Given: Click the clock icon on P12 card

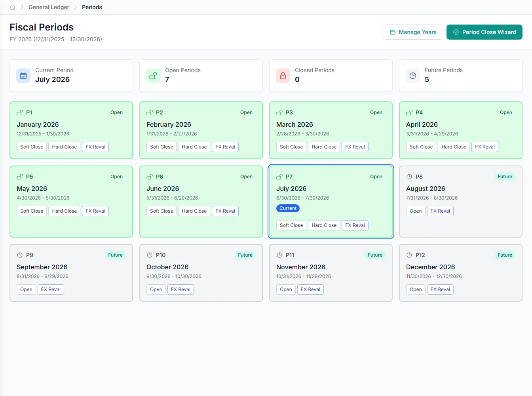Looking at the screenshot, I should (409, 255).
